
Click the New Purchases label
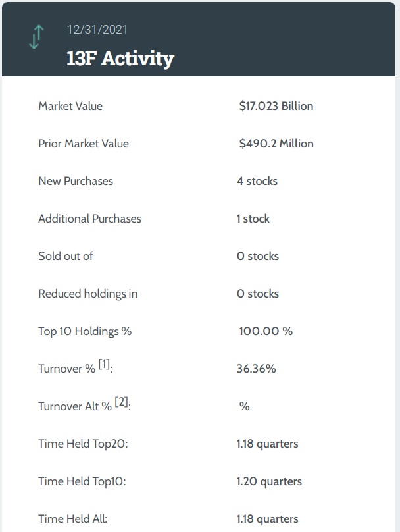click(x=76, y=181)
